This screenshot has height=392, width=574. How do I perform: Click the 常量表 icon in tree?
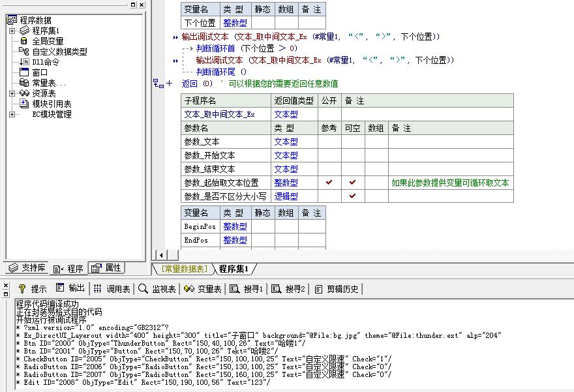(24, 83)
